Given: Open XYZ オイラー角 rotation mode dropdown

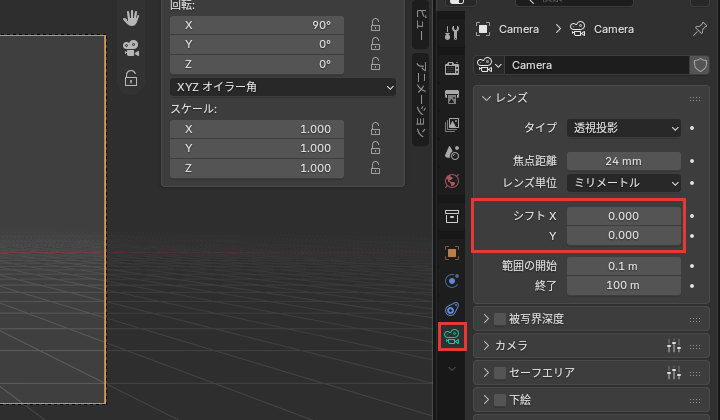Looking at the screenshot, I should point(283,87).
